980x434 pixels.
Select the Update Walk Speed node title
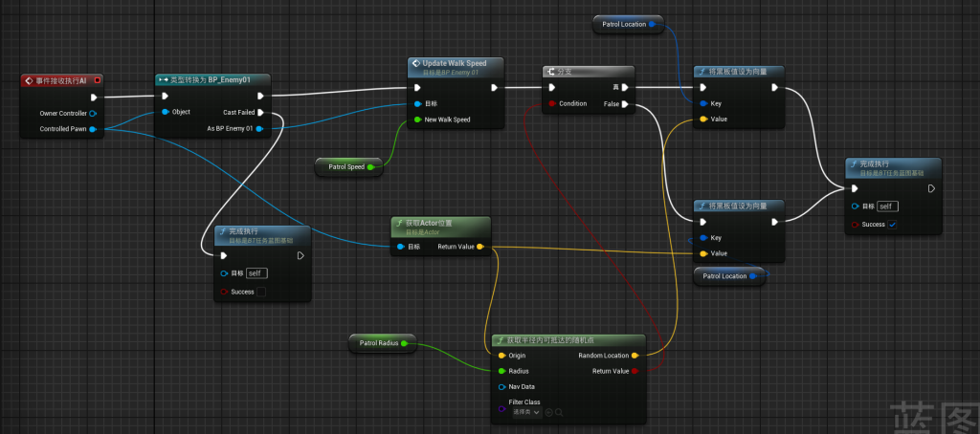tap(455, 63)
